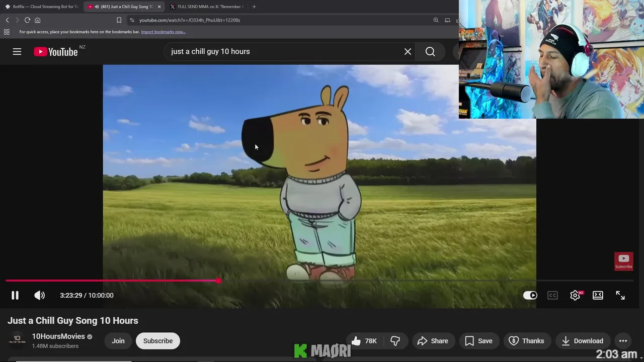Go forward in browser history
The width and height of the screenshot is (644, 362).
pyautogui.click(x=17, y=20)
